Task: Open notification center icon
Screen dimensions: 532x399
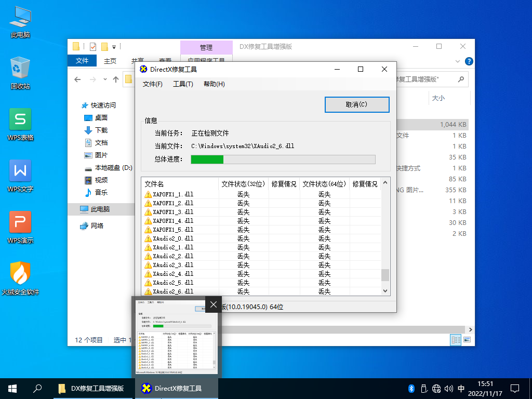Action: coord(515,389)
